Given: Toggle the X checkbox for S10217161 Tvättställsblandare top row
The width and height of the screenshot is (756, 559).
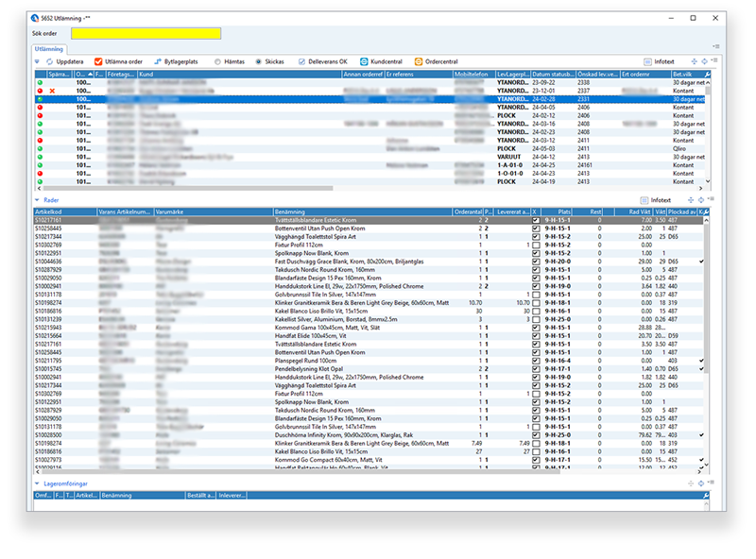Looking at the screenshot, I should pyautogui.click(x=536, y=220).
